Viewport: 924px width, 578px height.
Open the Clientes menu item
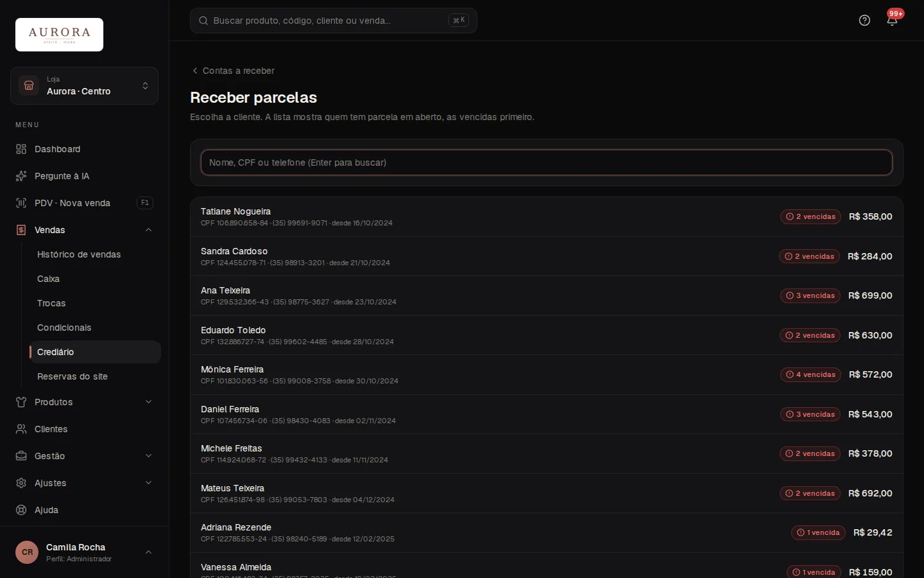84,429
